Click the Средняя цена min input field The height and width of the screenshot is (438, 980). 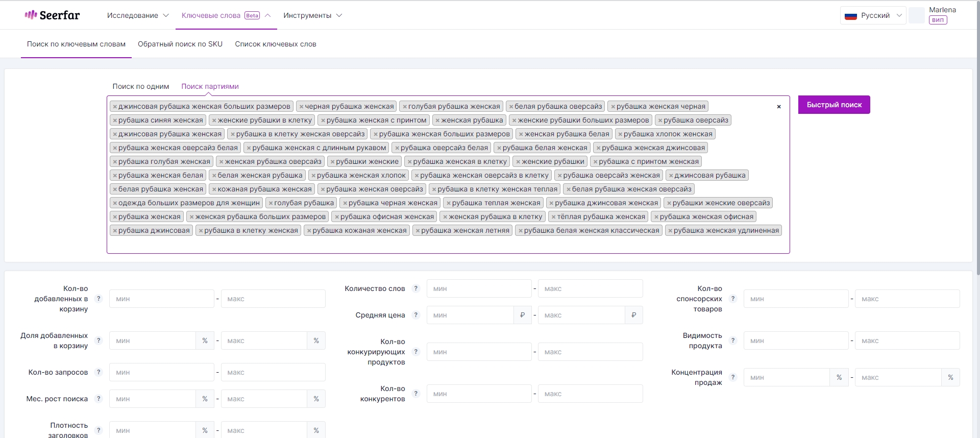click(x=470, y=315)
